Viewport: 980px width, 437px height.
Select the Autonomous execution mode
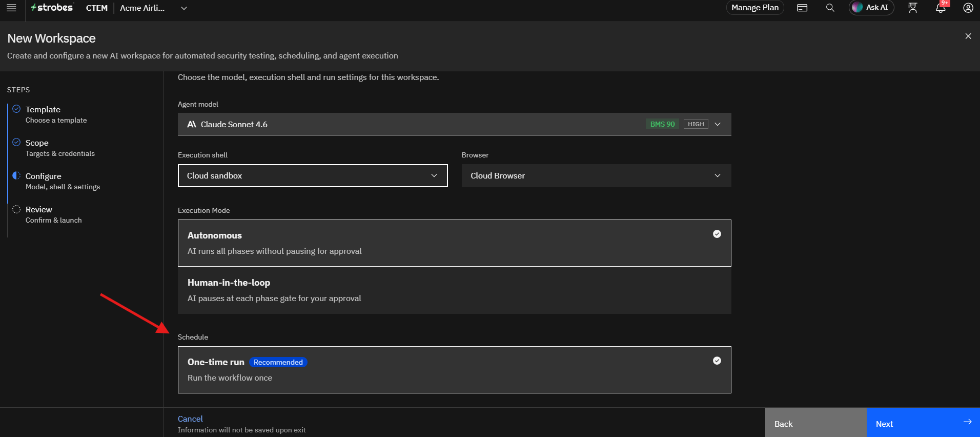pos(454,243)
